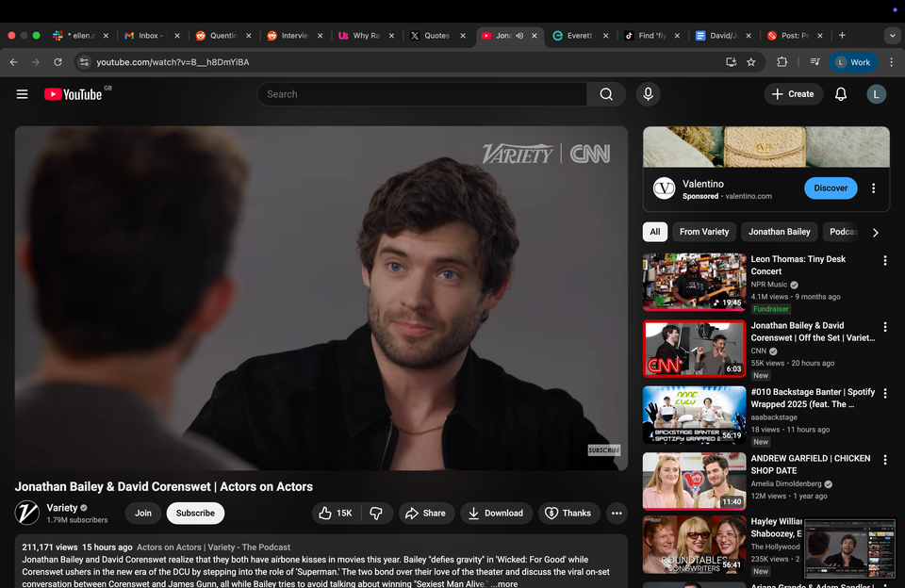Click the YouTube home logo
This screenshot has height=588, width=905.
[x=74, y=93]
